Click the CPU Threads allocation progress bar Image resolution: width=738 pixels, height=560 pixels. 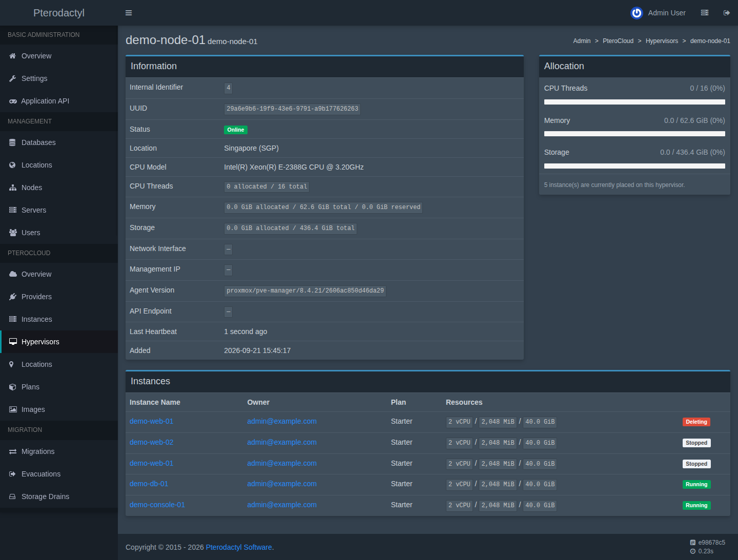point(634,102)
